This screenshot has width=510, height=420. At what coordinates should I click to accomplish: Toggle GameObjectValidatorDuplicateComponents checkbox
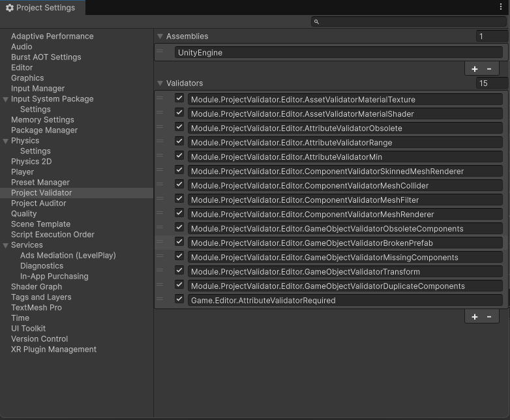(179, 284)
